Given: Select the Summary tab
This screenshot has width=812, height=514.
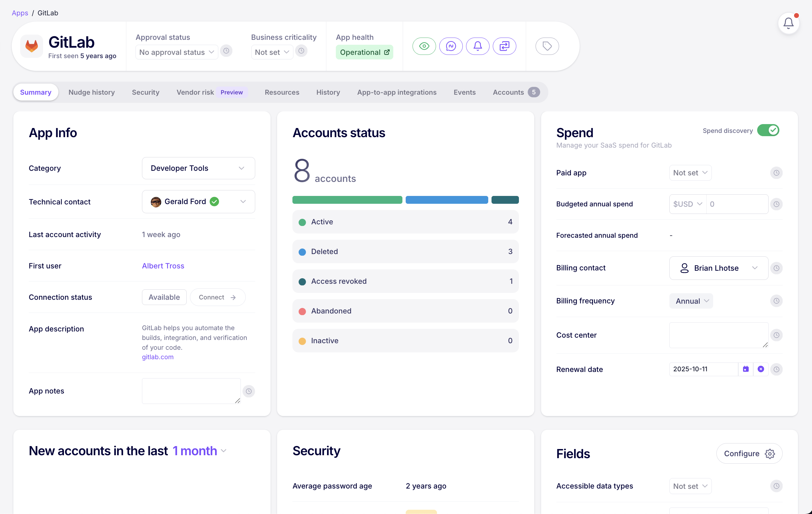Looking at the screenshot, I should [x=36, y=92].
